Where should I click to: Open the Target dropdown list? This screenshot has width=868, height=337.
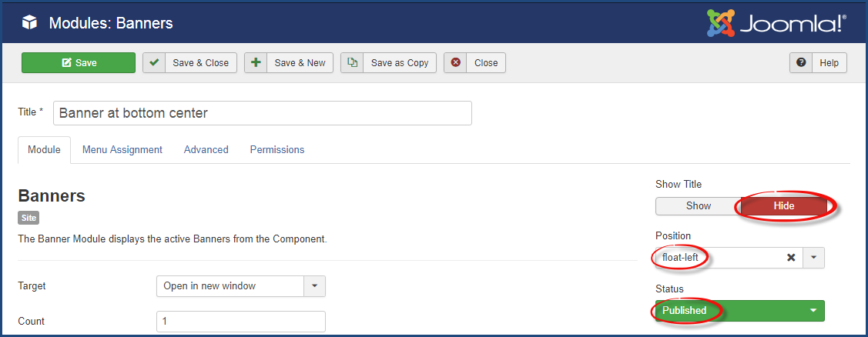(241, 286)
